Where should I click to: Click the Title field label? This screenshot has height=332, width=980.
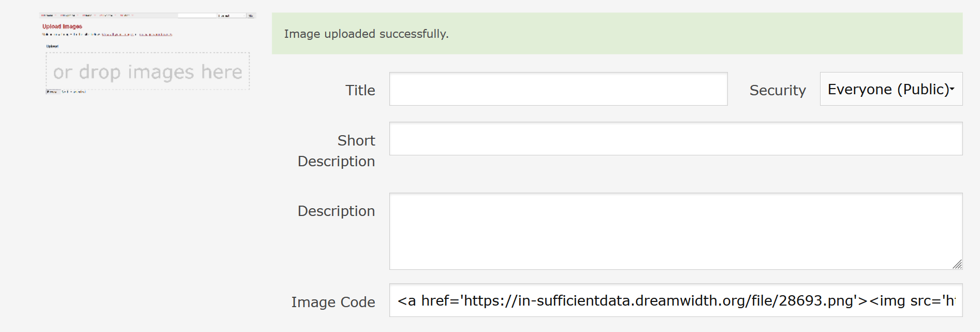point(360,90)
